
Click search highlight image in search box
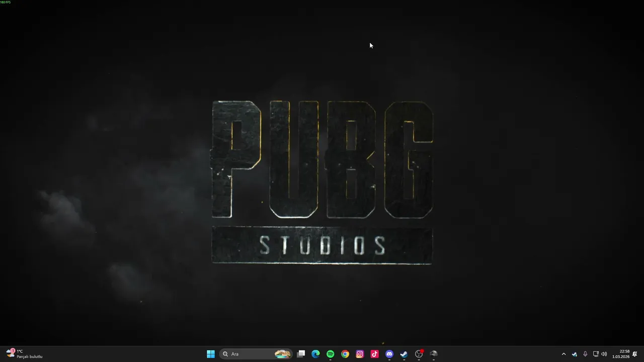pyautogui.click(x=283, y=354)
